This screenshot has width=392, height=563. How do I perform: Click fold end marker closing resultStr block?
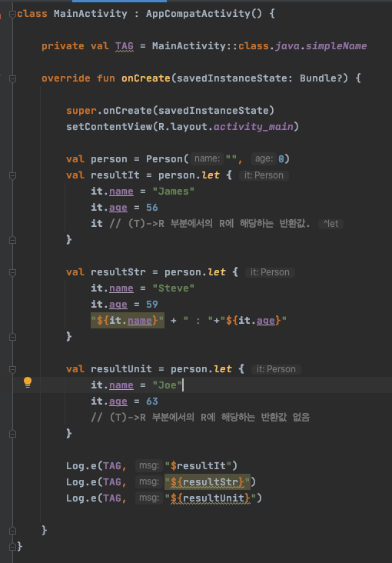pyautogui.click(x=12, y=337)
